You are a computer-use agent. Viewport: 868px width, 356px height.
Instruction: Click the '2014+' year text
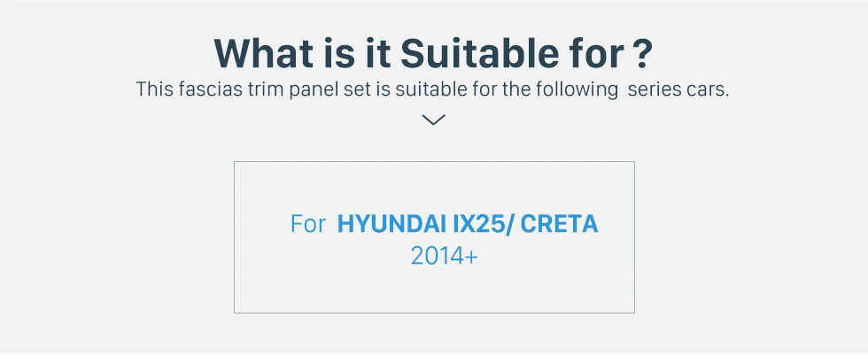(x=444, y=256)
